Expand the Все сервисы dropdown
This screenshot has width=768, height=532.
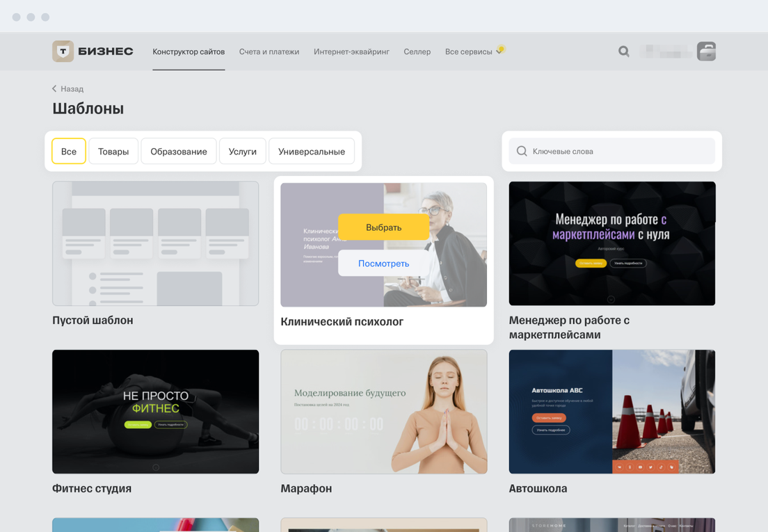pos(474,51)
